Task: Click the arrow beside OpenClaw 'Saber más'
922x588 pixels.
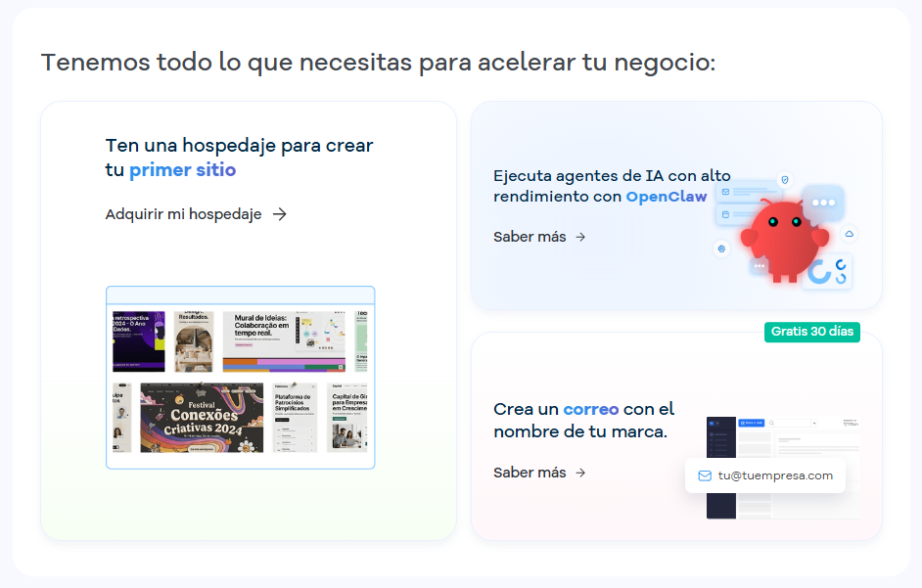Action: tap(580, 237)
